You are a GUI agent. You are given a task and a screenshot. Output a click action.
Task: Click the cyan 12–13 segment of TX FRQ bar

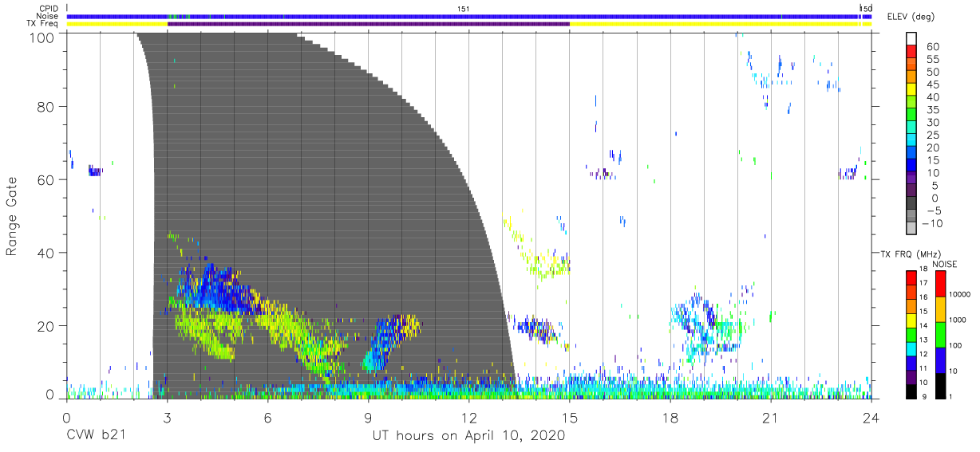tap(911, 348)
